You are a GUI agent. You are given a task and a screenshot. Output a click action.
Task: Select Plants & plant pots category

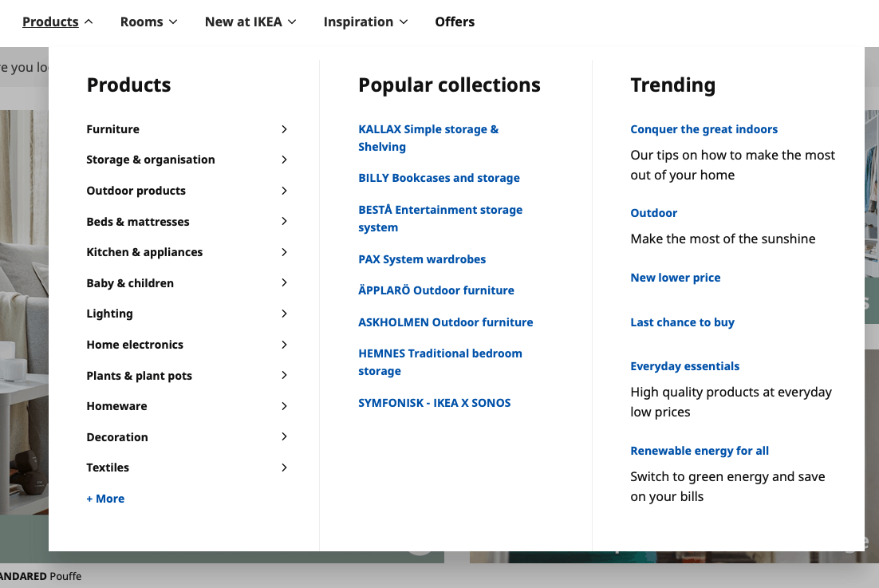(x=140, y=376)
